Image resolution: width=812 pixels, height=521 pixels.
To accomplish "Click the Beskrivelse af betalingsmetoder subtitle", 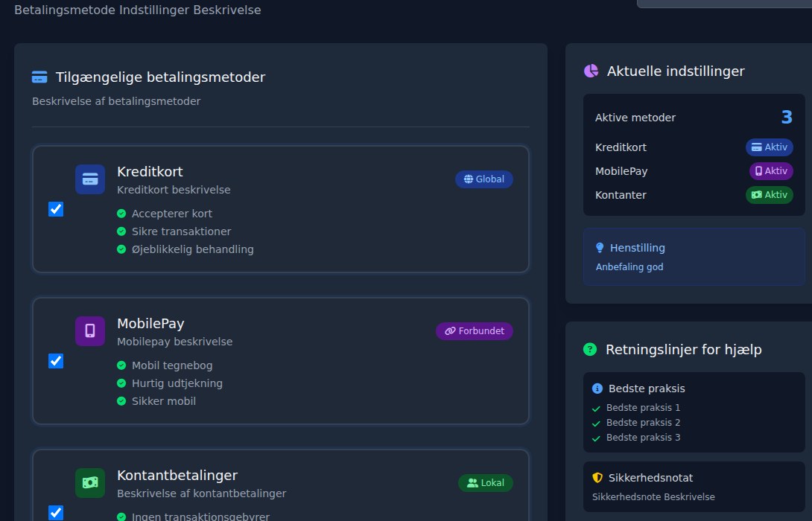I will [116, 101].
